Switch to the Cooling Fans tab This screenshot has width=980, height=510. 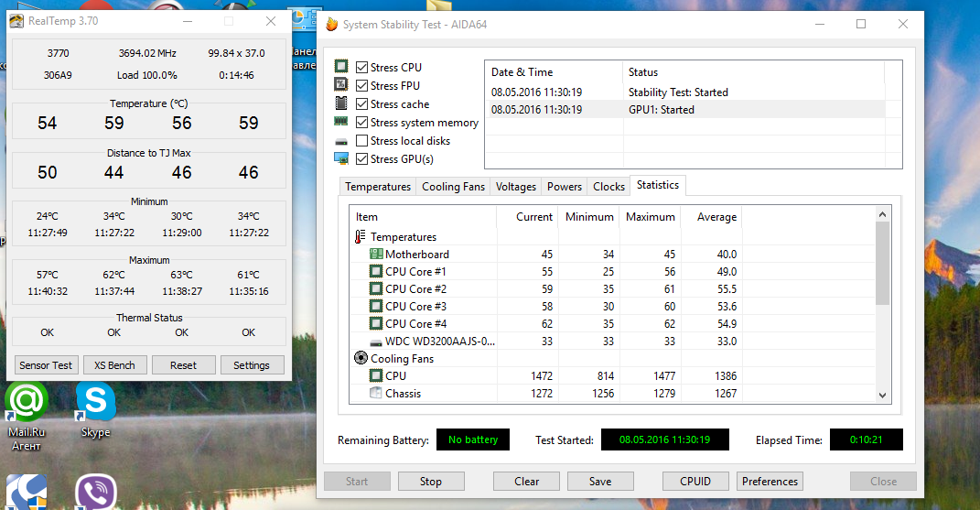tap(453, 187)
